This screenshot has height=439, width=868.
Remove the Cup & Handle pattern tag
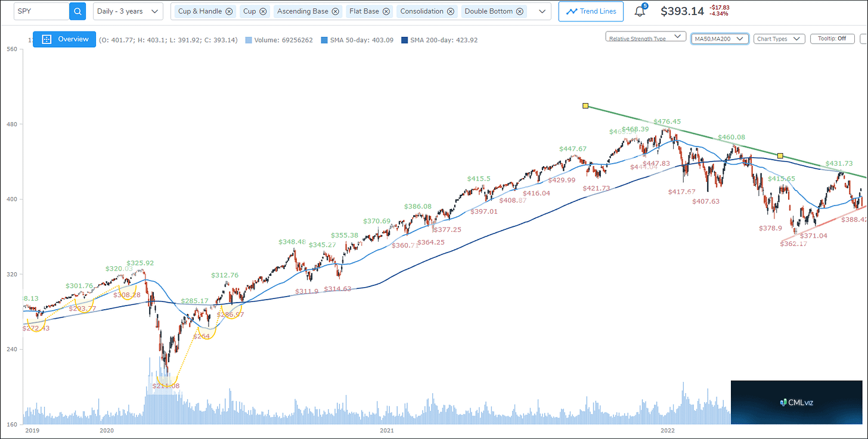pos(229,11)
